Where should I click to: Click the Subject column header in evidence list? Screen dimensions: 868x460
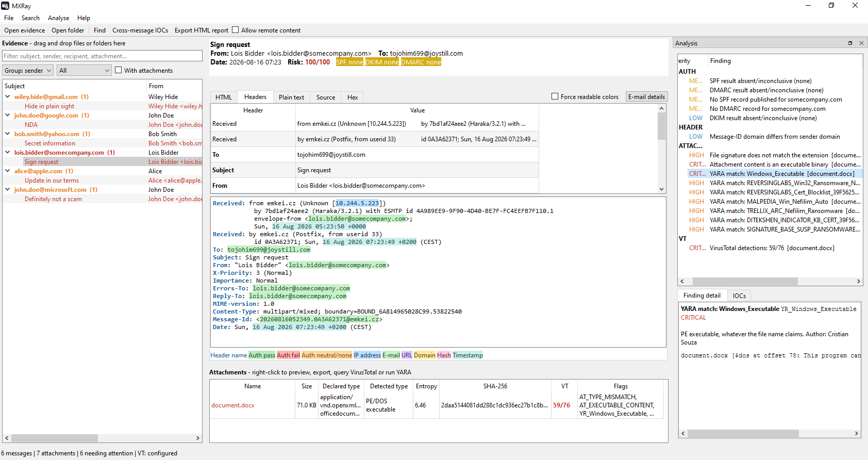click(x=75, y=86)
